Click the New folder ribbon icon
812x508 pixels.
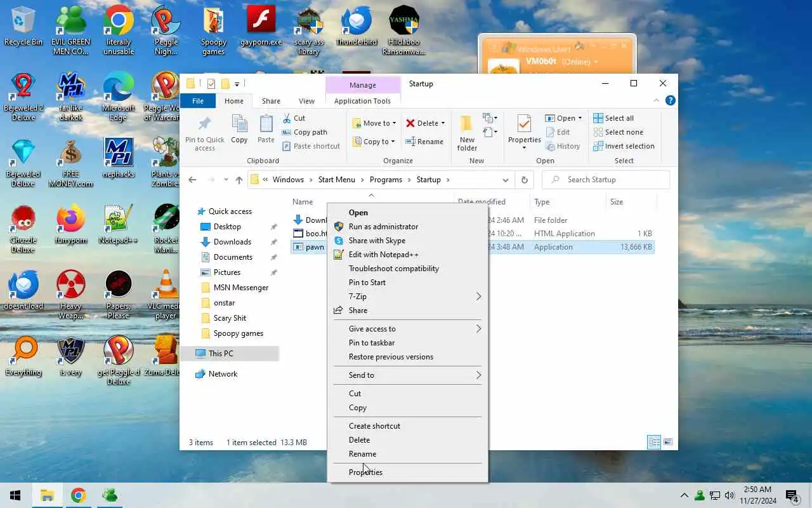(467, 133)
